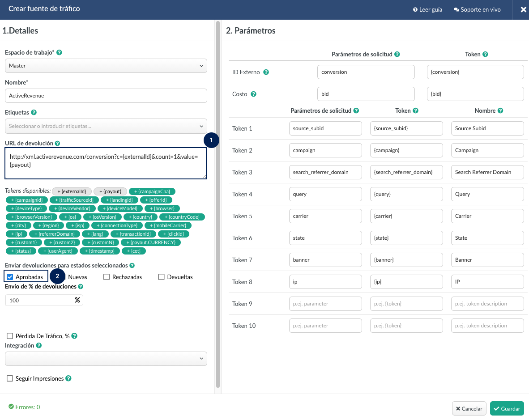Click help icon next to Seguir Impresiones
529x420 pixels.
[68, 378]
